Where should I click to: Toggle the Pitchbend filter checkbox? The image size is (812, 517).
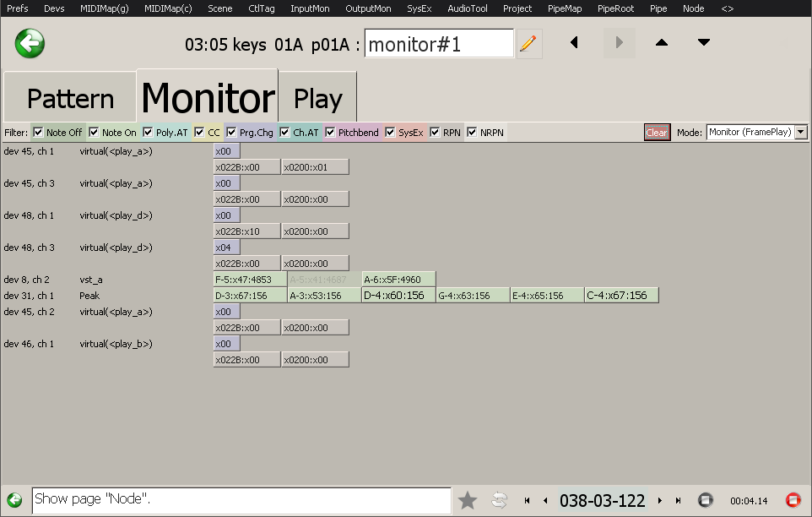tap(330, 133)
